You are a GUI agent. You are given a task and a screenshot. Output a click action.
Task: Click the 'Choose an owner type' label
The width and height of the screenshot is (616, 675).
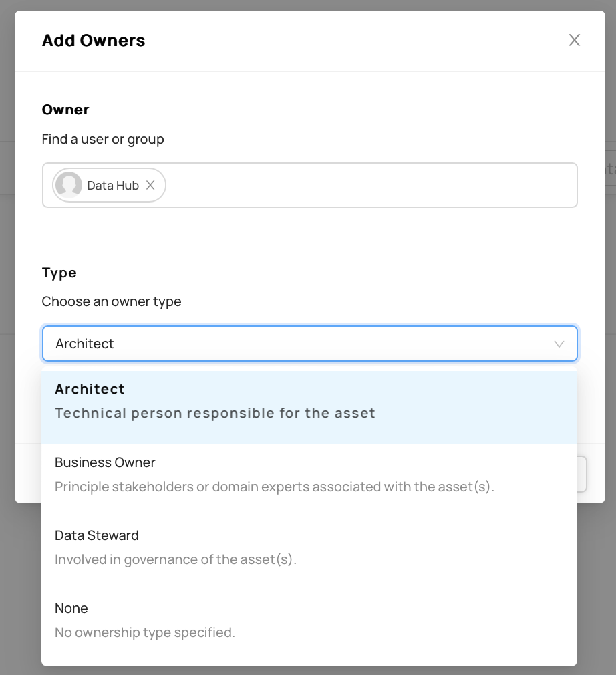[x=112, y=302]
